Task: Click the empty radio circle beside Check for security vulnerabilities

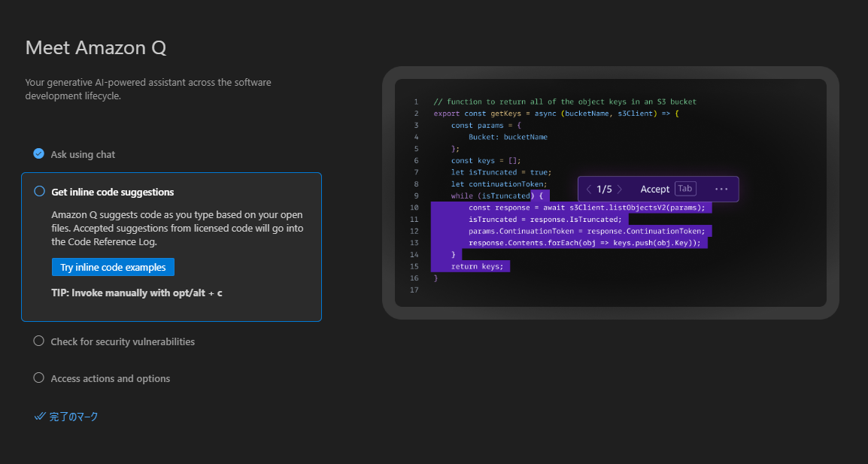Action: click(x=38, y=341)
